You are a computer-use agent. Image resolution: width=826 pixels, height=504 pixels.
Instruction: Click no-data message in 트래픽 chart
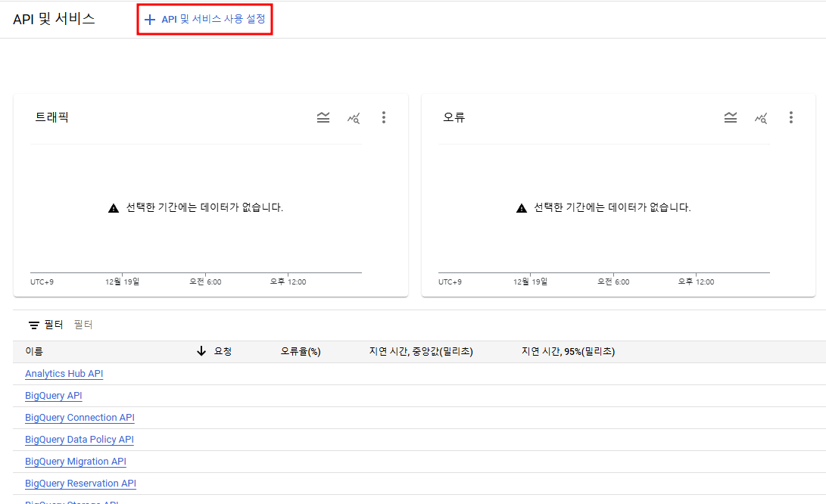[x=204, y=207]
